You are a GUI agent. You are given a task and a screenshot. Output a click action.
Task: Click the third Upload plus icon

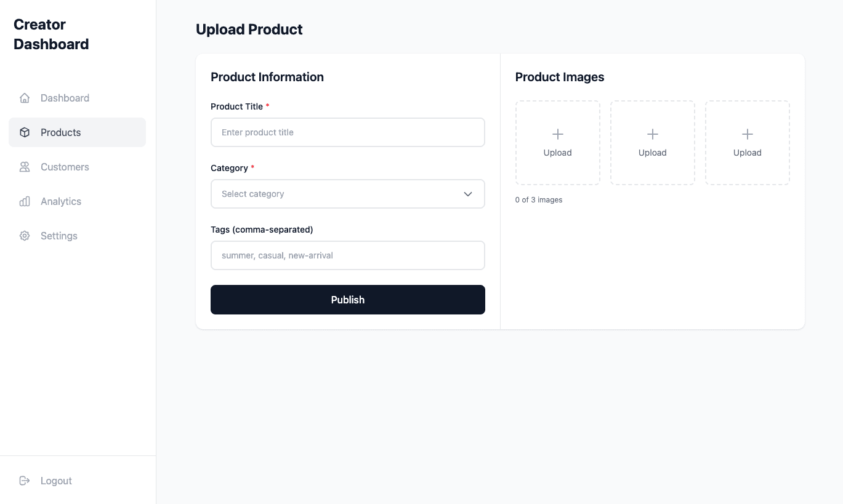747,134
